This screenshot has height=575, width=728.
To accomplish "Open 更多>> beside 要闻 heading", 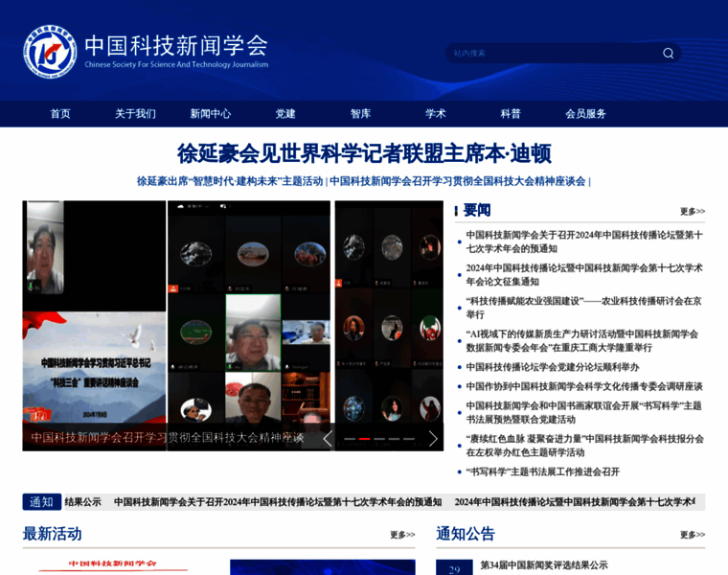I will point(693,212).
